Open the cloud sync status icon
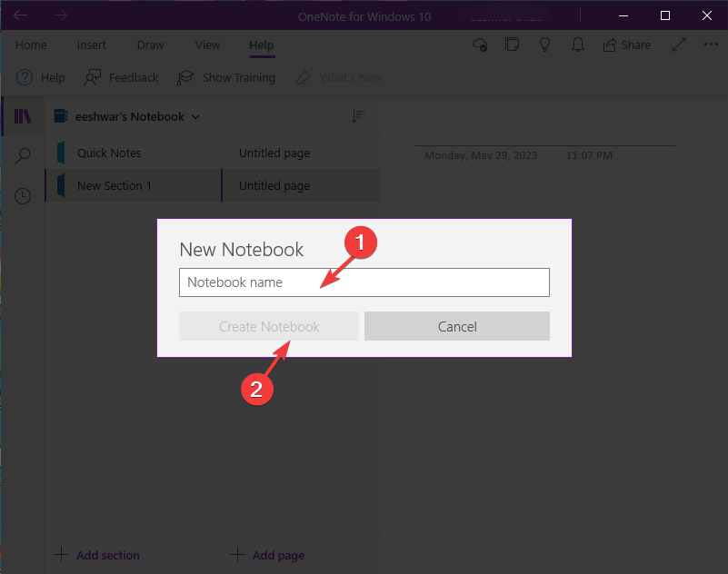The width and height of the screenshot is (728, 574). click(480, 45)
